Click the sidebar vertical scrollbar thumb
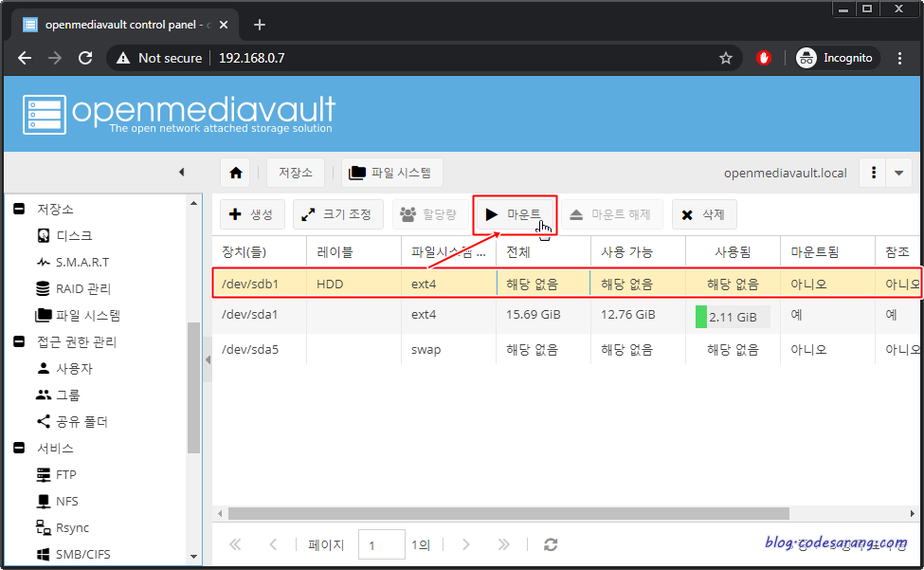Screen dimensions: 924x570 tap(194, 388)
